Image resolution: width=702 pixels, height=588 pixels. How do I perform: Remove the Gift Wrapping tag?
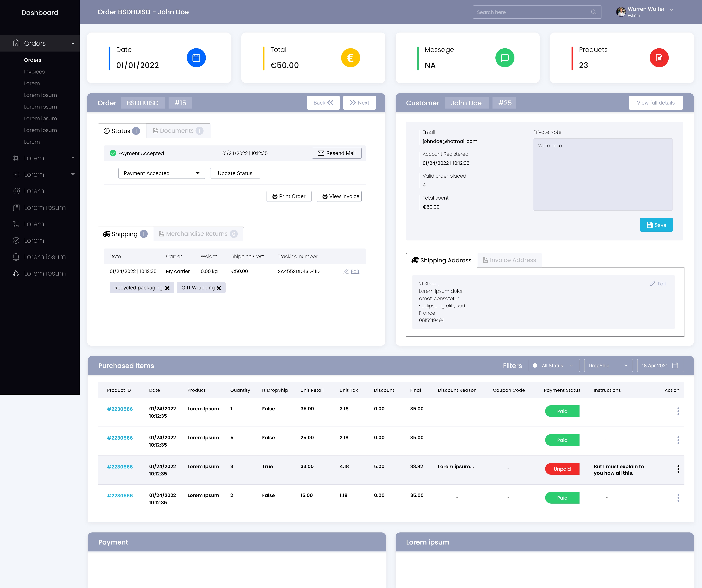[219, 288]
